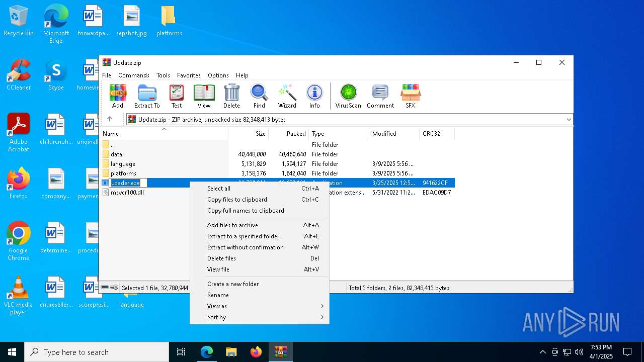Open the Firefox desktop shortcut
This screenshot has height=362, width=644.
coord(19,184)
